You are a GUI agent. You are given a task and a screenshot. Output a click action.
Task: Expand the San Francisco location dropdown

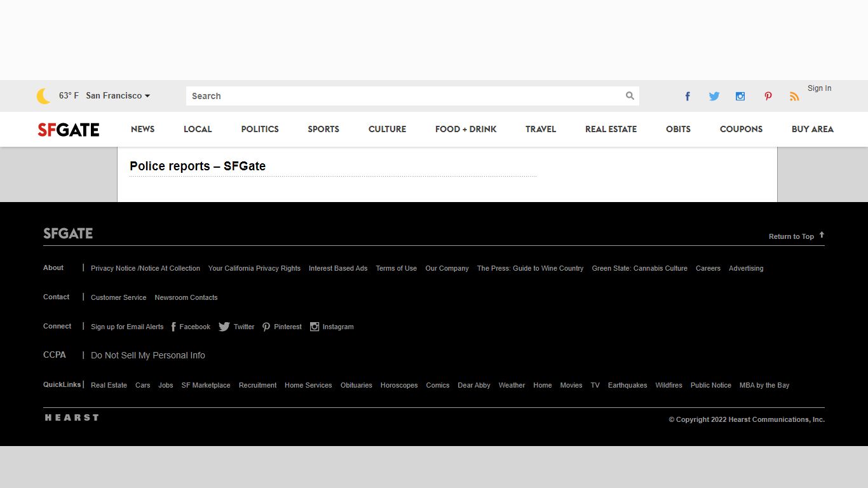118,96
